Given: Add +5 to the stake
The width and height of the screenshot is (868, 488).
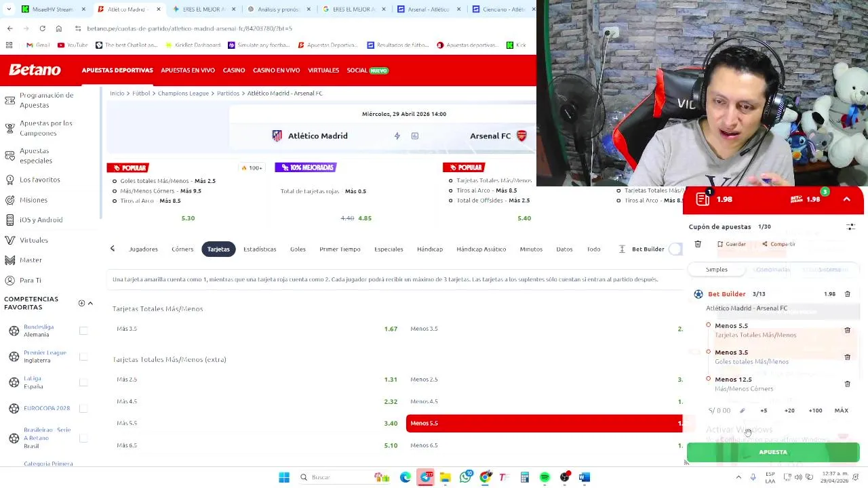Looking at the screenshot, I should [x=764, y=411].
